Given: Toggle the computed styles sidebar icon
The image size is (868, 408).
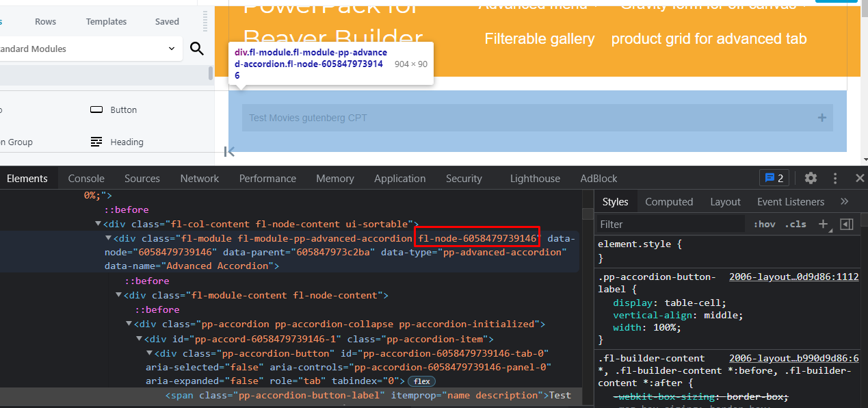Looking at the screenshot, I should 847,224.
